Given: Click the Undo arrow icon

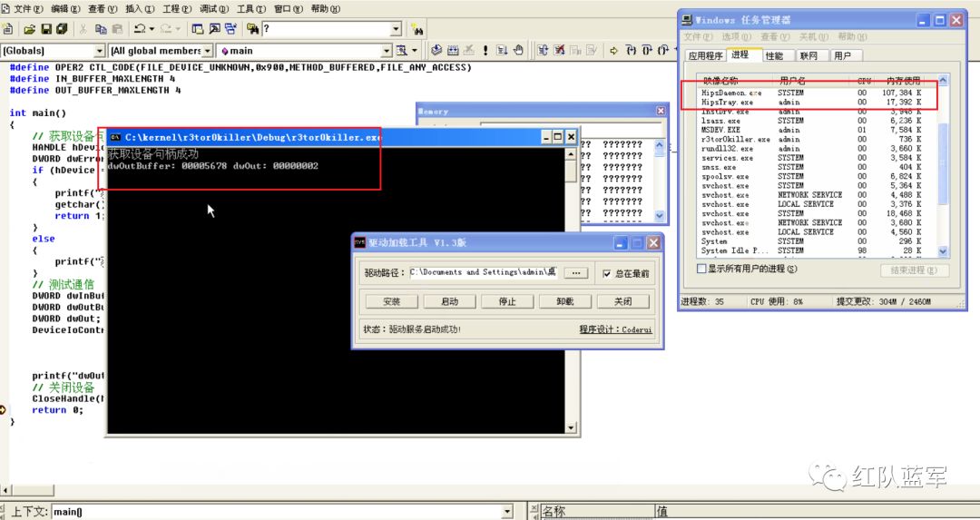Looking at the screenshot, I should tap(140, 29).
